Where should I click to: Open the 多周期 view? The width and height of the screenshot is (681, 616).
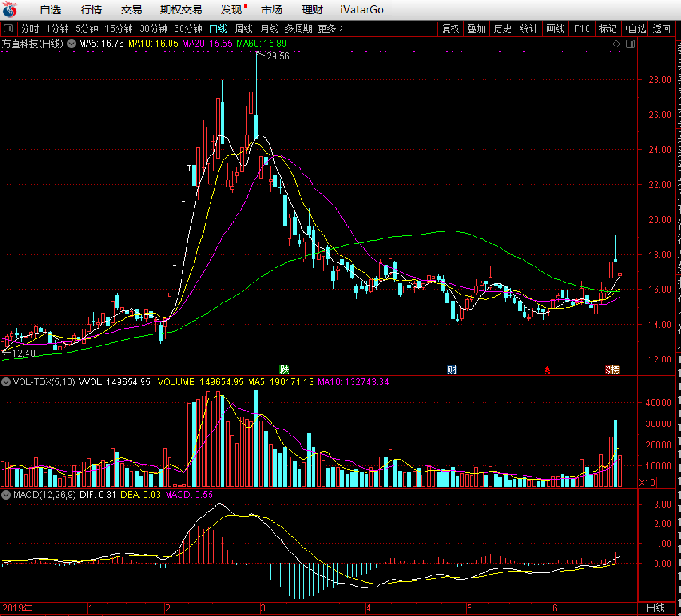[298, 29]
